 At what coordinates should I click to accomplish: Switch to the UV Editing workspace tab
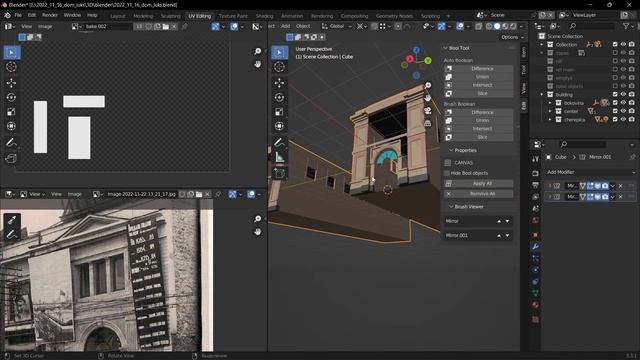pyautogui.click(x=200, y=16)
